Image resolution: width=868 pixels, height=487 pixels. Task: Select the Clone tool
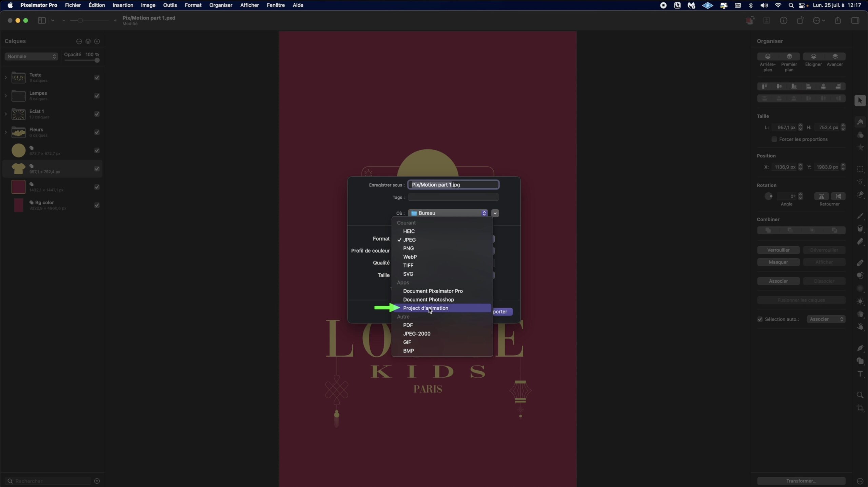pos(860,276)
